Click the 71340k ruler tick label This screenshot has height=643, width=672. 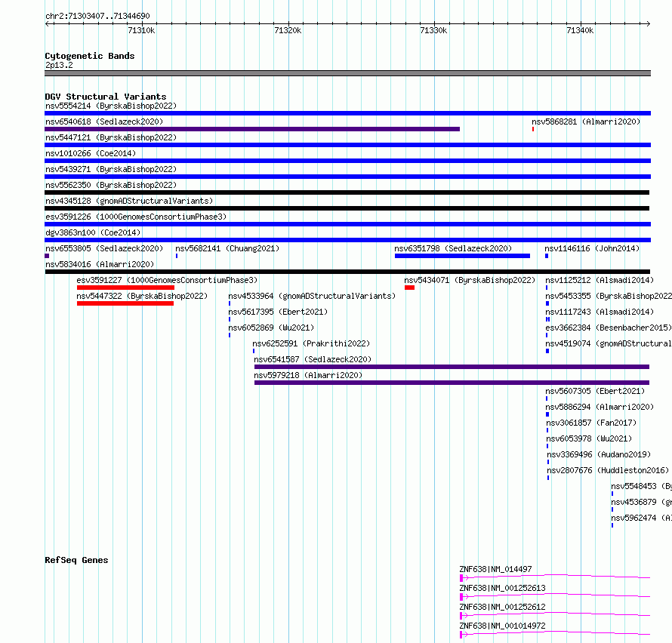[580, 30]
